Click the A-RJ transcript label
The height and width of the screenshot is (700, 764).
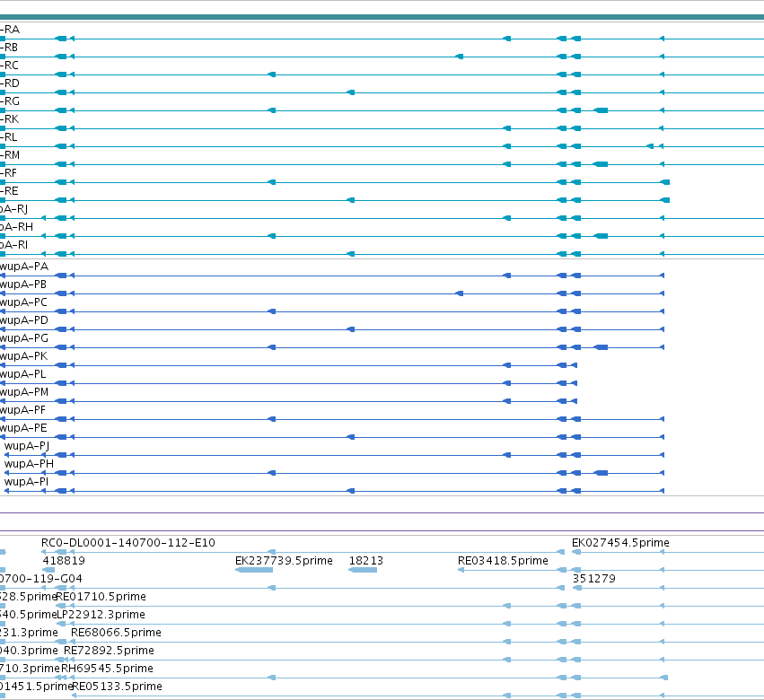point(13,209)
